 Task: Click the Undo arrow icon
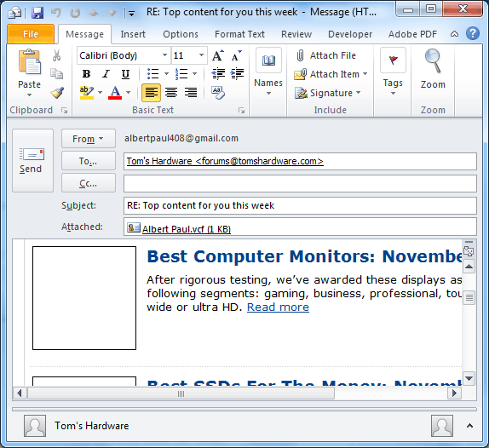pyautogui.click(x=56, y=13)
